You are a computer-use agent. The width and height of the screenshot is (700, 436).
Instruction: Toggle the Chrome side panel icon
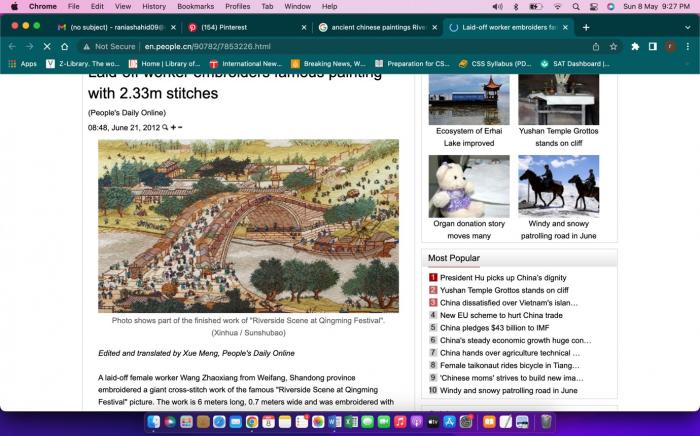click(653, 46)
